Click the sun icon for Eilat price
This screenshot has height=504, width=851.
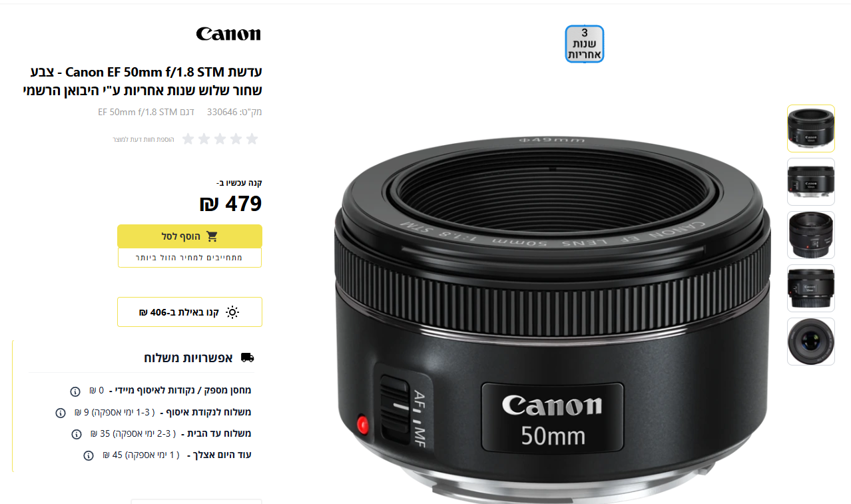tap(232, 312)
